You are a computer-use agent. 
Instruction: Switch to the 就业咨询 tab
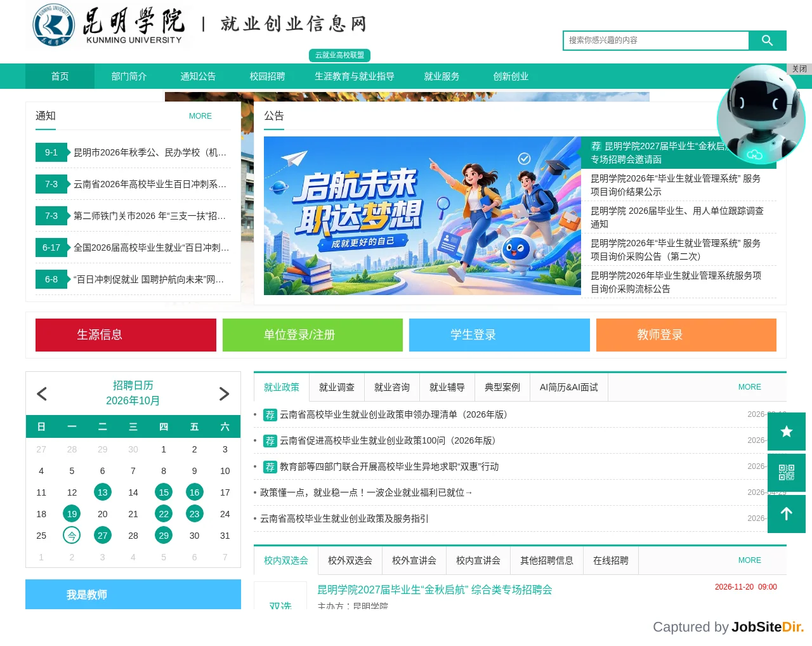click(392, 387)
